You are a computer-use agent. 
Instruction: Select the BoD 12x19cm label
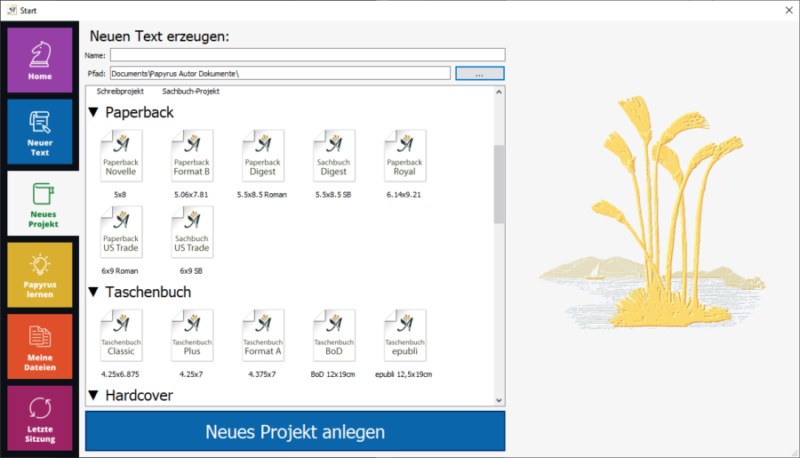333,374
